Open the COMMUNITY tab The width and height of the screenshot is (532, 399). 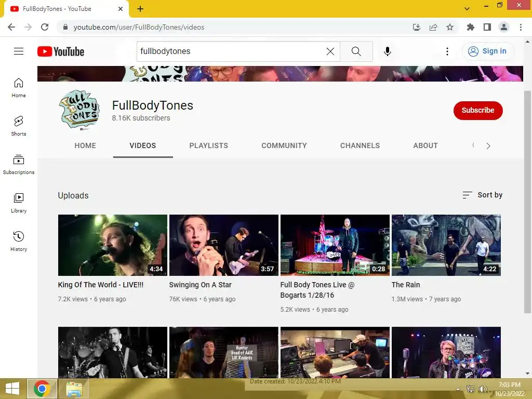pos(284,145)
